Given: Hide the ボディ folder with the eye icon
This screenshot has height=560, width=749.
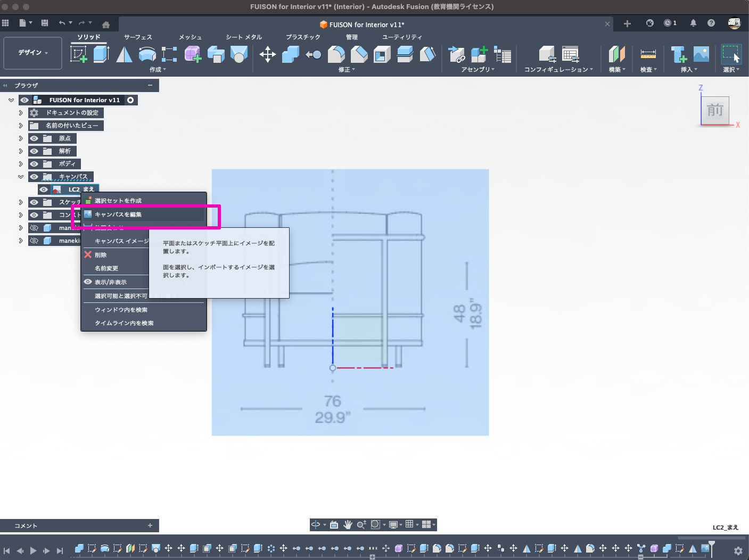Looking at the screenshot, I should point(34,164).
